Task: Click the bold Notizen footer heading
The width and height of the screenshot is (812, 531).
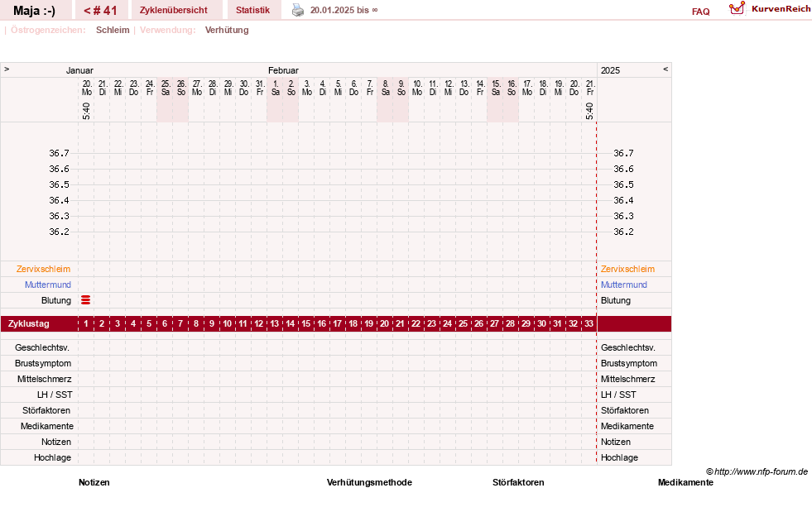Action: tap(94, 482)
